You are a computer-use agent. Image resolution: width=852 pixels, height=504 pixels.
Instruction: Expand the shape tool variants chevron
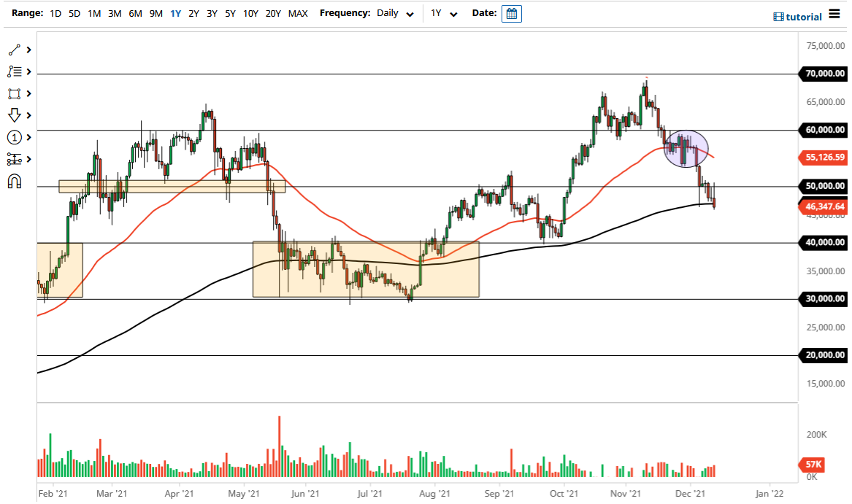[x=31, y=93]
